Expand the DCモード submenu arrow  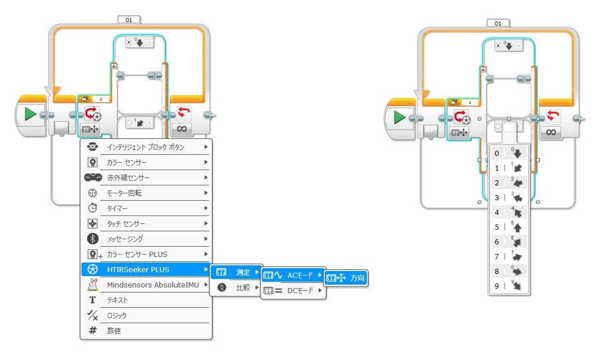click(x=320, y=290)
